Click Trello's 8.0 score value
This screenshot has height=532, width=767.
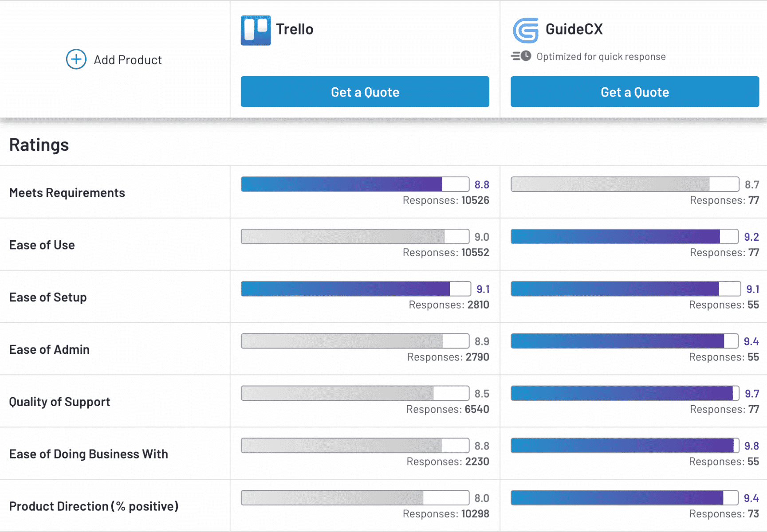pyautogui.click(x=482, y=499)
